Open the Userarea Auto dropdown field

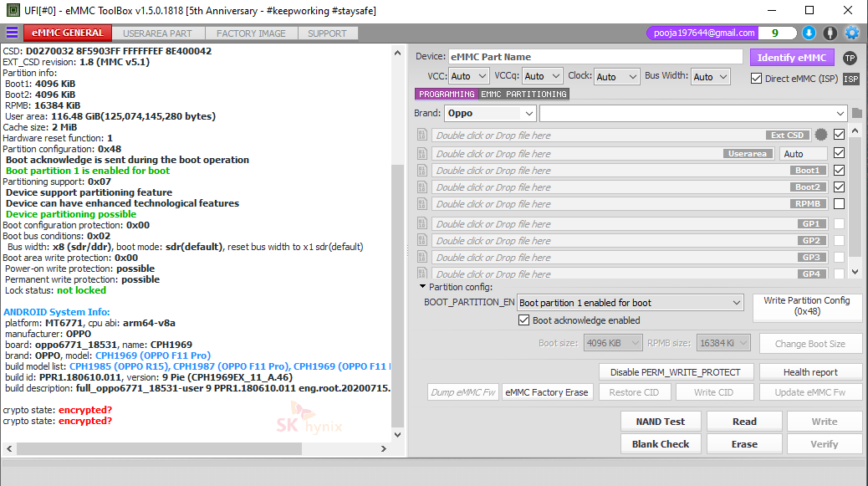[x=804, y=154]
